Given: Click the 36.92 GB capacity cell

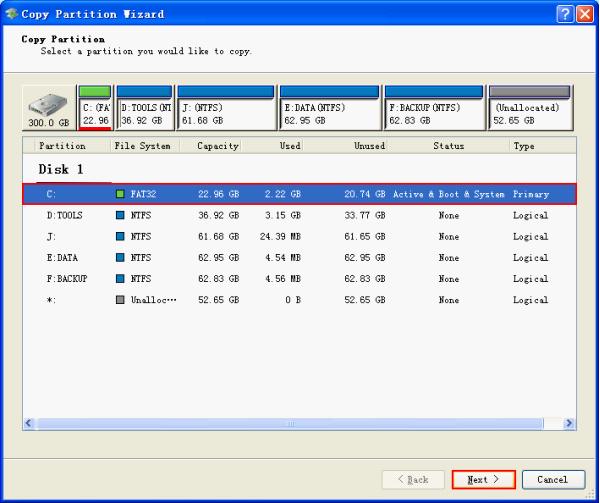Looking at the screenshot, I should coord(218,215).
